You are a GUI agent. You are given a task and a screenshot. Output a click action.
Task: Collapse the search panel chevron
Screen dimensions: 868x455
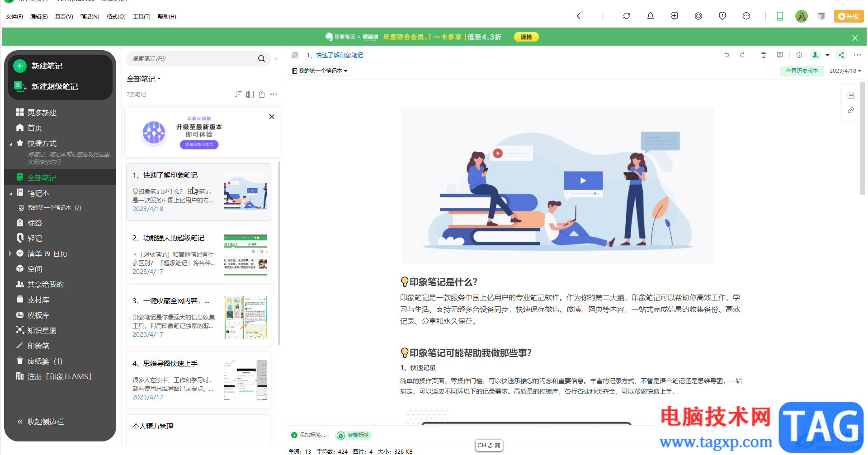[x=276, y=59]
